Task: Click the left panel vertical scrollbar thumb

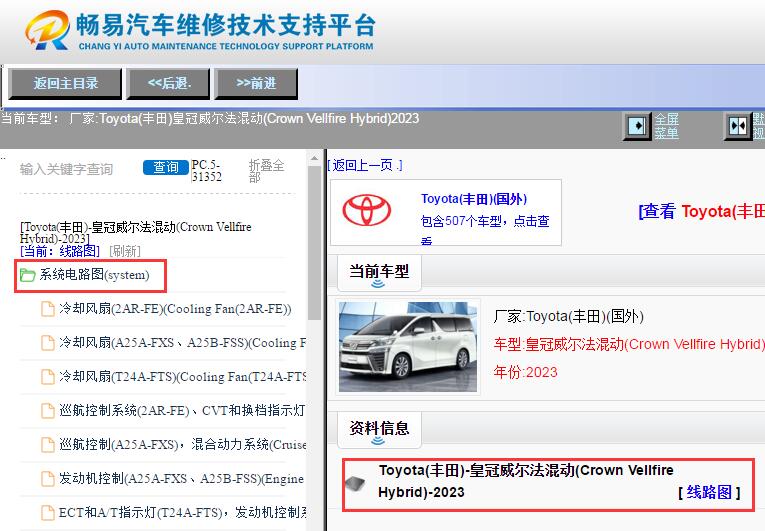Action: [314, 243]
